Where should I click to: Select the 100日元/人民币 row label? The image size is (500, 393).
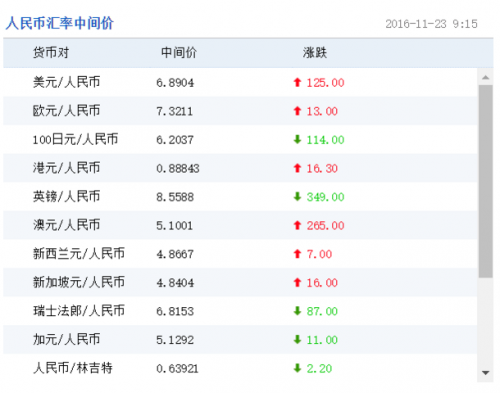point(75,139)
